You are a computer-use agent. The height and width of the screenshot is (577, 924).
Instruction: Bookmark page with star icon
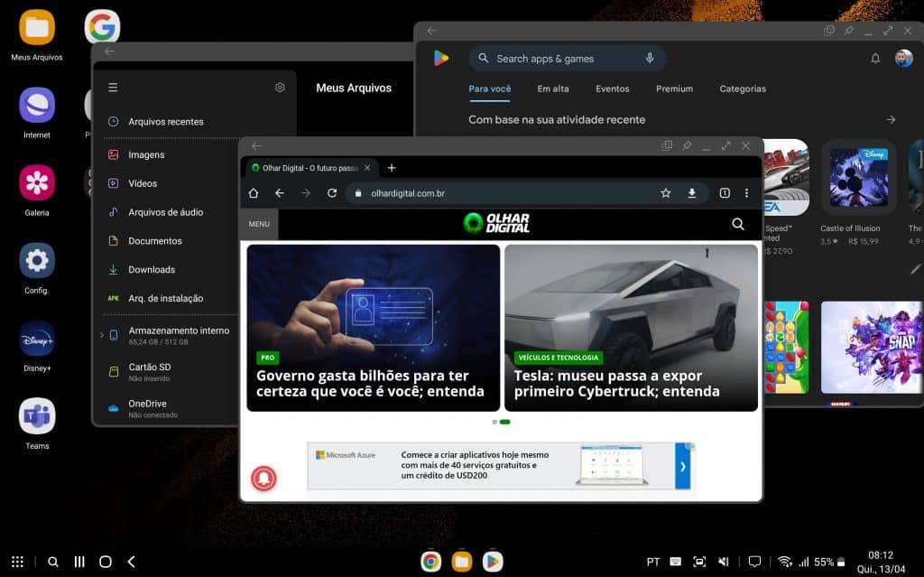(x=665, y=193)
